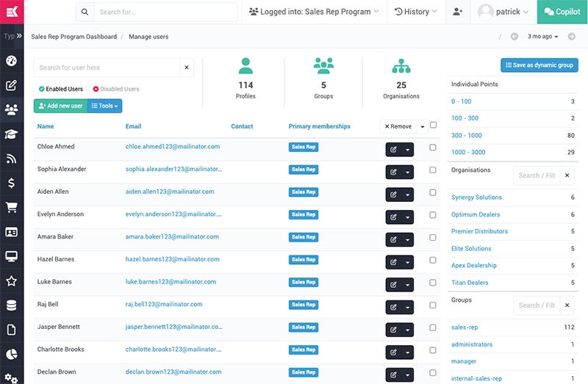Expand the Tools dropdown
Image resolution: width=588 pixels, height=384 pixels.
[105, 106]
